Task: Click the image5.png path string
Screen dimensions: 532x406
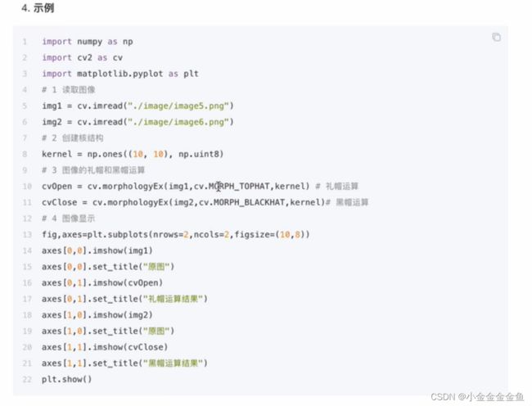Action: [178, 106]
